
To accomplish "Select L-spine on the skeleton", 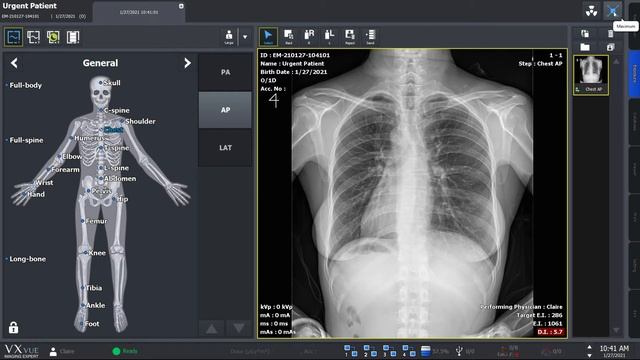I will [115, 168].
